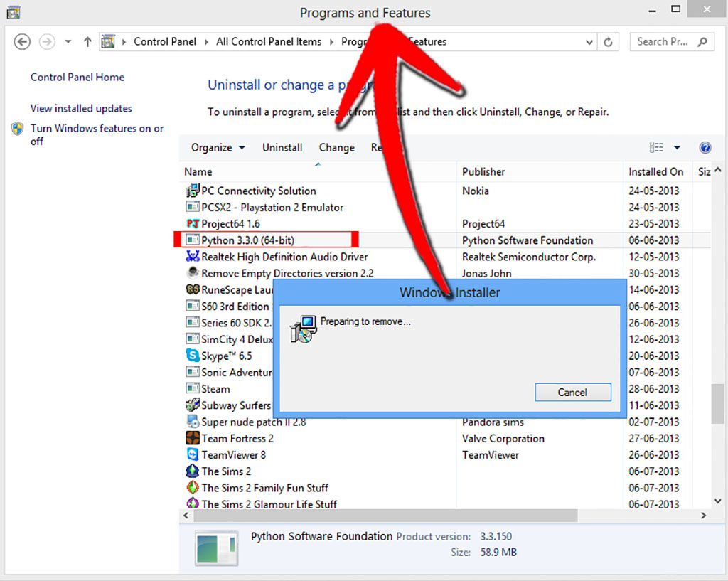Select The Sims 2 icon
728x581 pixels.
point(192,471)
